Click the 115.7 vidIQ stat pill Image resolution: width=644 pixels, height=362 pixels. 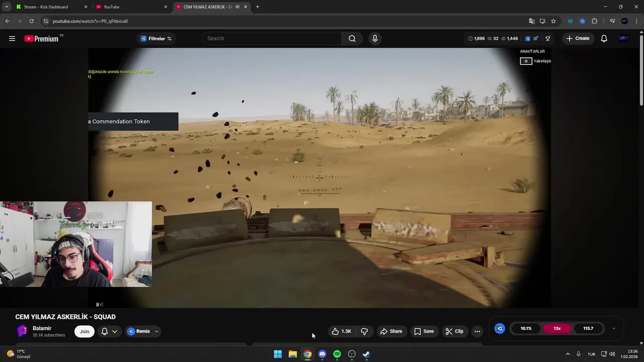588,328
